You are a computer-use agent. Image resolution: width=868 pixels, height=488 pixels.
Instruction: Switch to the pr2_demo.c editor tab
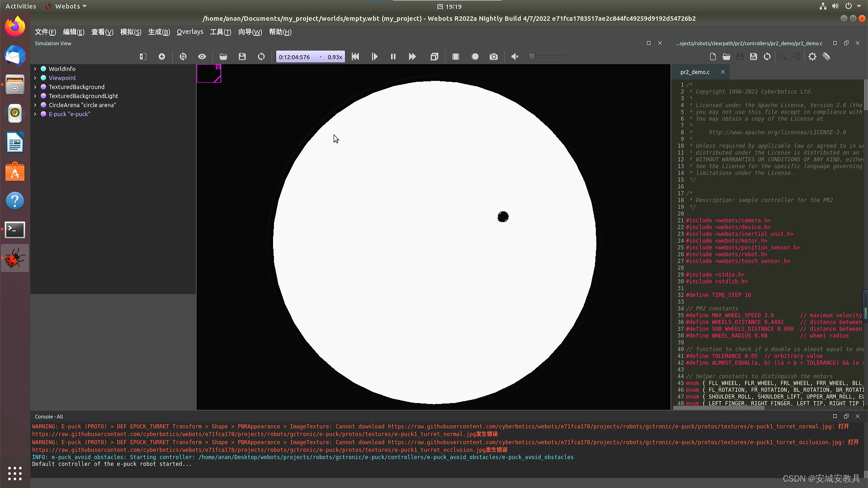tap(695, 72)
